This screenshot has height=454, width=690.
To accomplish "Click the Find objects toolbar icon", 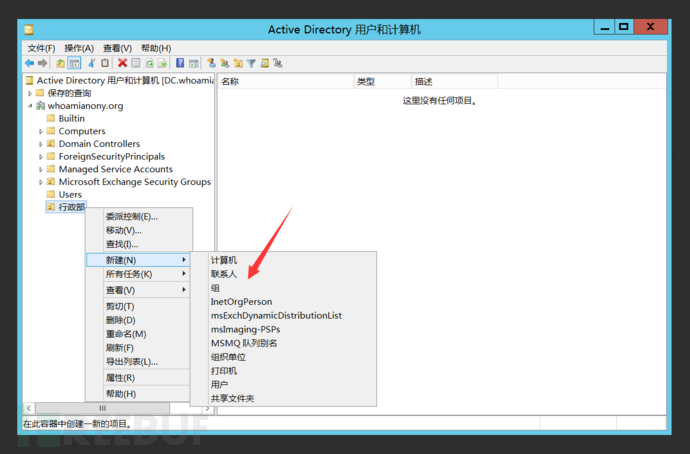I will tap(264, 63).
